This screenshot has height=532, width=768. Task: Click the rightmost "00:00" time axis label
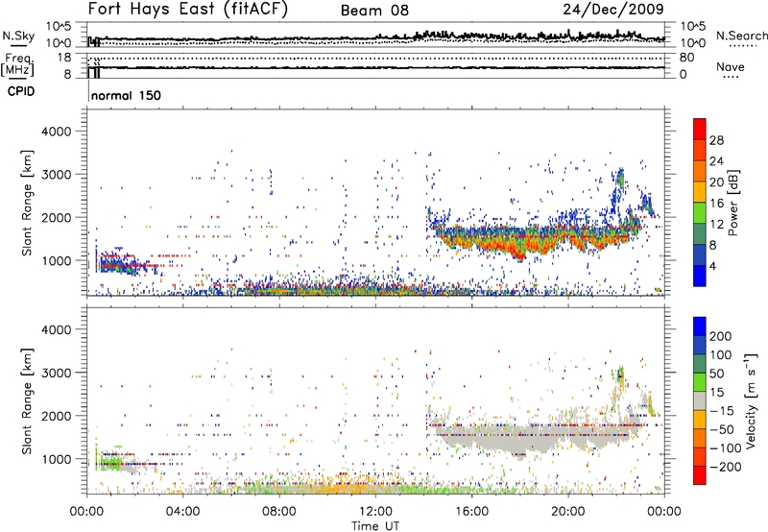pos(664,512)
